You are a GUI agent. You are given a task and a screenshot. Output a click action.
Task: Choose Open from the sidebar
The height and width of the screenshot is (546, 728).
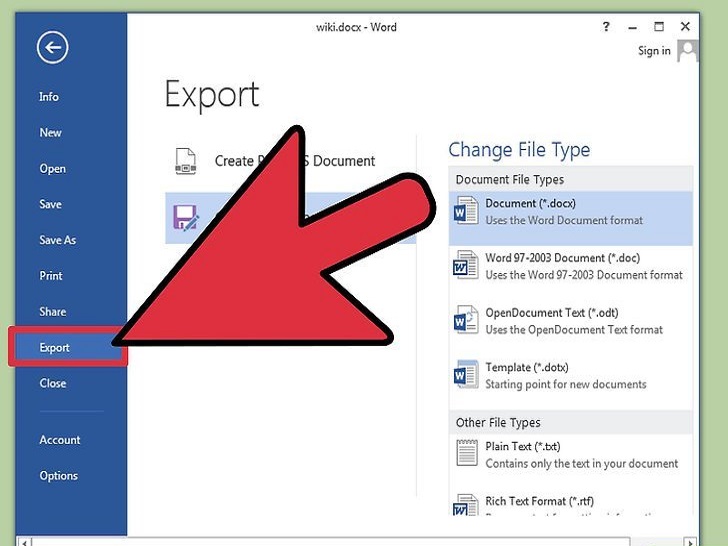click(x=52, y=169)
